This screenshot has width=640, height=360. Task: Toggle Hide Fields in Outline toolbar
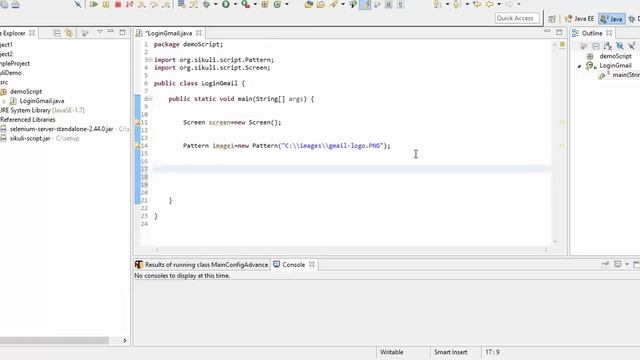click(x=620, y=46)
